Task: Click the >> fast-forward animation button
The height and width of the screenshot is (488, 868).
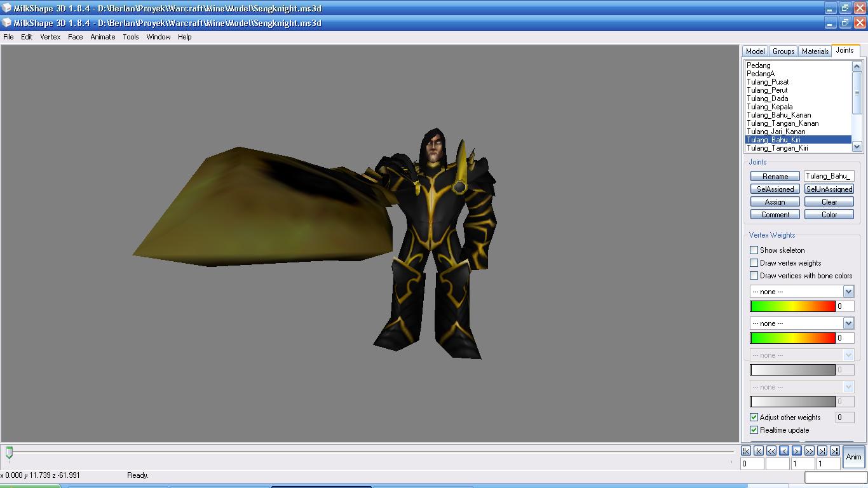Action: (810, 451)
